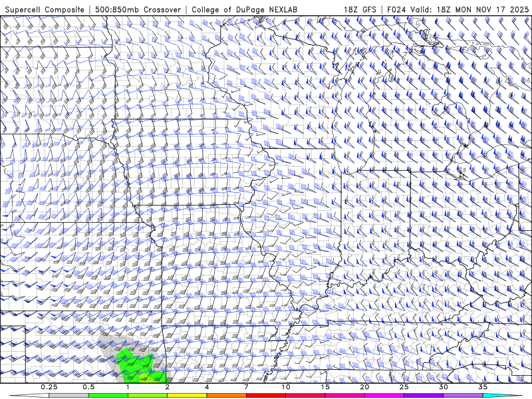Image resolution: width=532 pixels, height=399 pixels.
Task: Click the legend value 20
Action: tap(364, 387)
